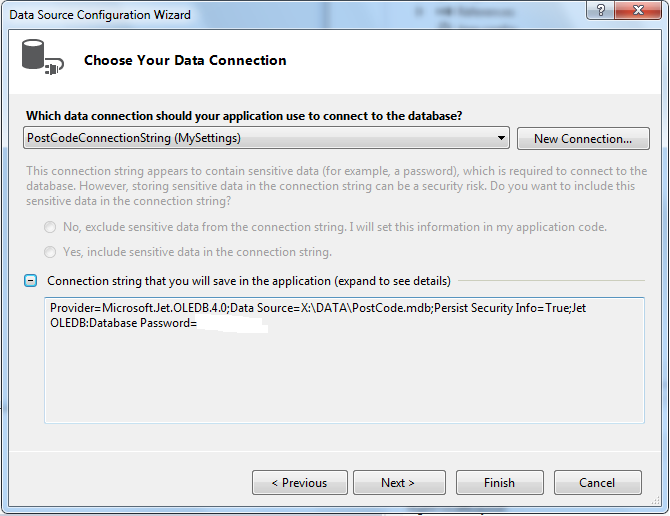The width and height of the screenshot is (670, 516).
Task: Click the window resize grip corner
Action: pyautogui.click(x=656, y=501)
